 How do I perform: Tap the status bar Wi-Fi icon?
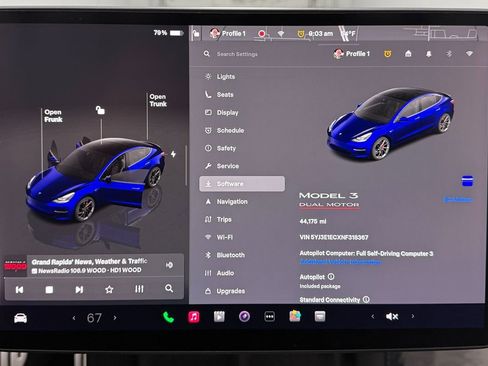tap(281, 33)
